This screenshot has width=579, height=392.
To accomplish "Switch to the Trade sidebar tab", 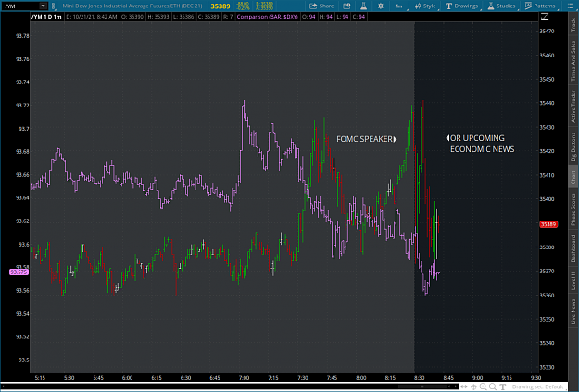I will [x=573, y=24].
